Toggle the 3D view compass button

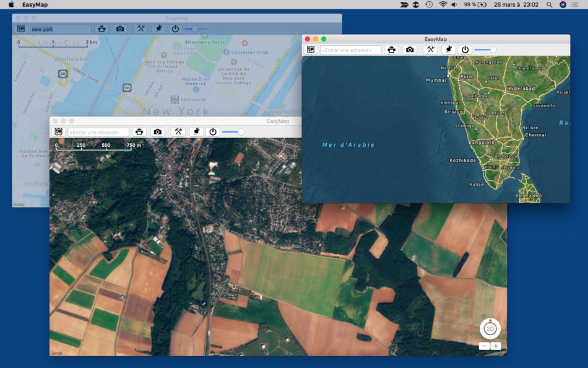[x=490, y=328]
